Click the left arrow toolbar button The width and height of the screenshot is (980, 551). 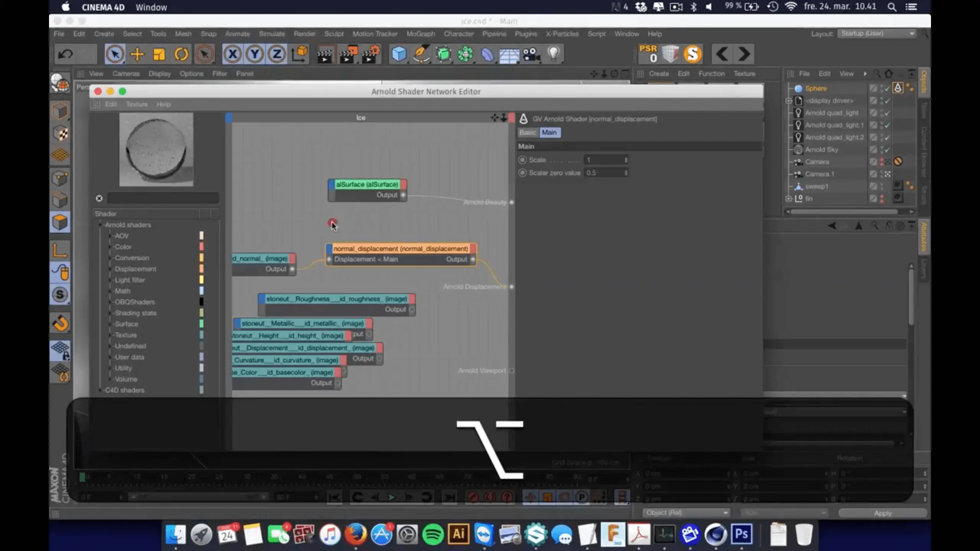722,54
